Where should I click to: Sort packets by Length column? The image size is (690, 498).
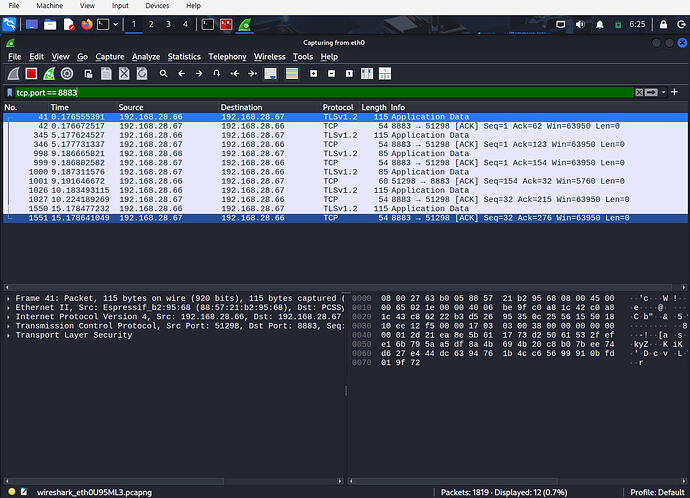point(374,107)
